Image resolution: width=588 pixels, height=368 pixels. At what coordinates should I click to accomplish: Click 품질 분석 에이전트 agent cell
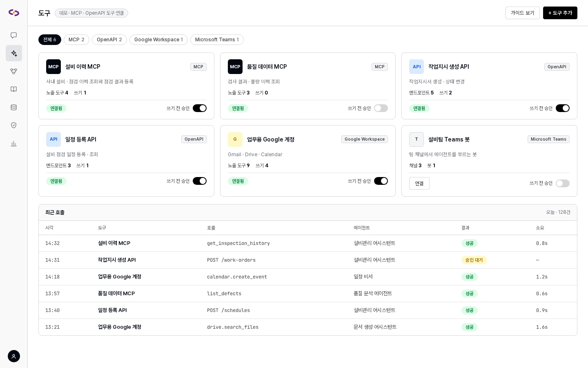tap(373, 294)
